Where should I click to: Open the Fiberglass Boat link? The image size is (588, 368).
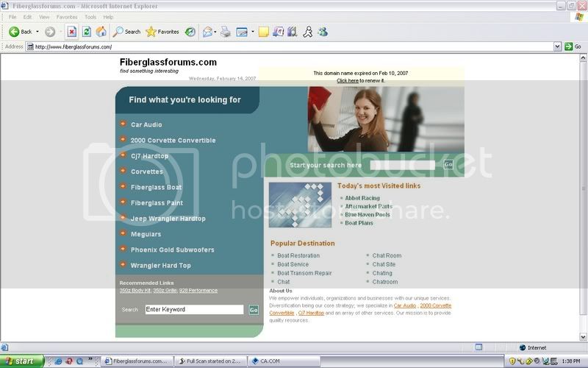[x=156, y=188]
